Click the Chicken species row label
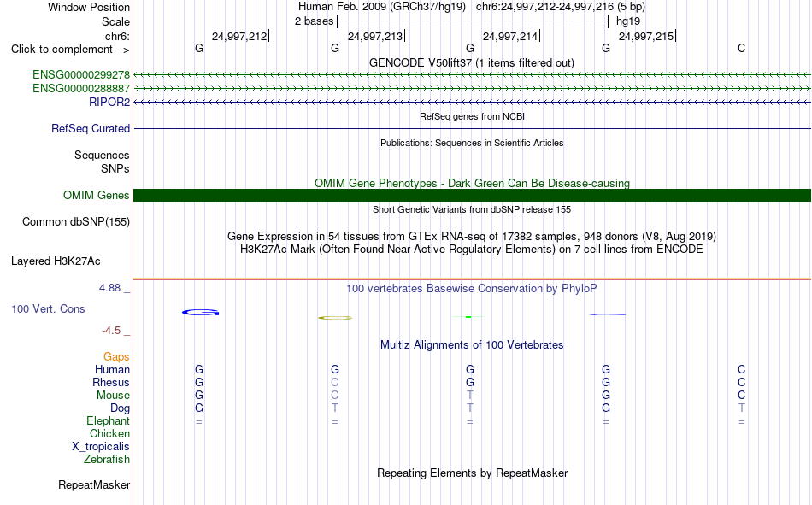The image size is (812, 505). [109, 434]
